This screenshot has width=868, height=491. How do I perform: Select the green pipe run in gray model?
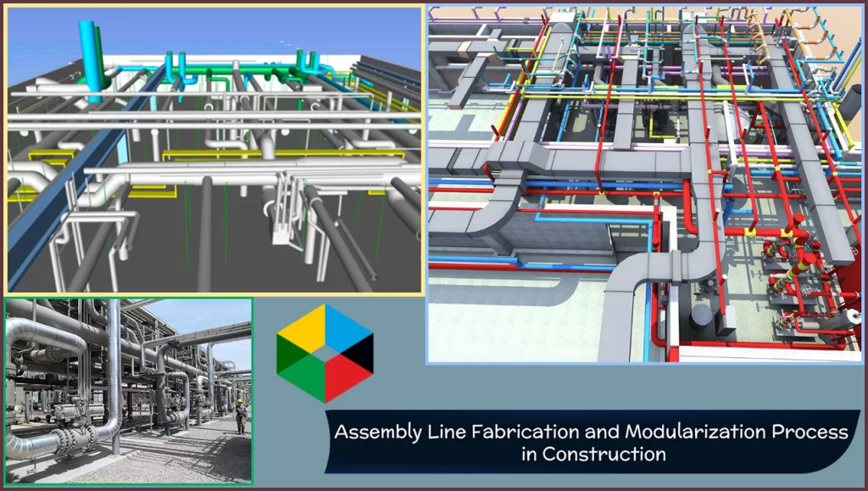click(x=237, y=70)
